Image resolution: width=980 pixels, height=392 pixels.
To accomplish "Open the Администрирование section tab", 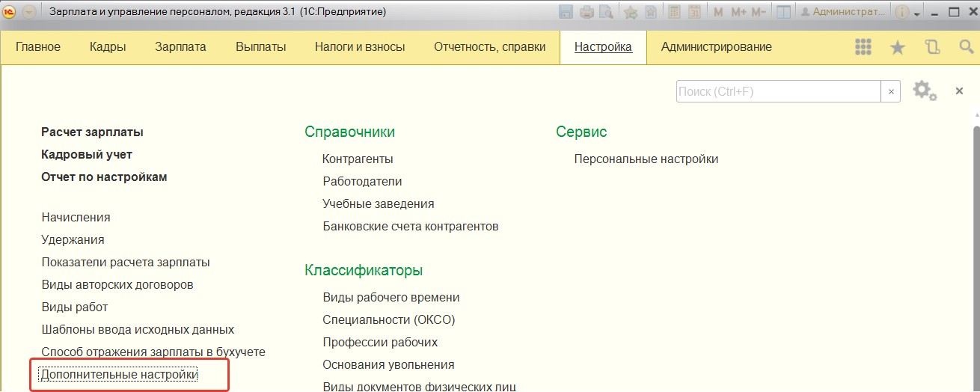I will tap(716, 46).
